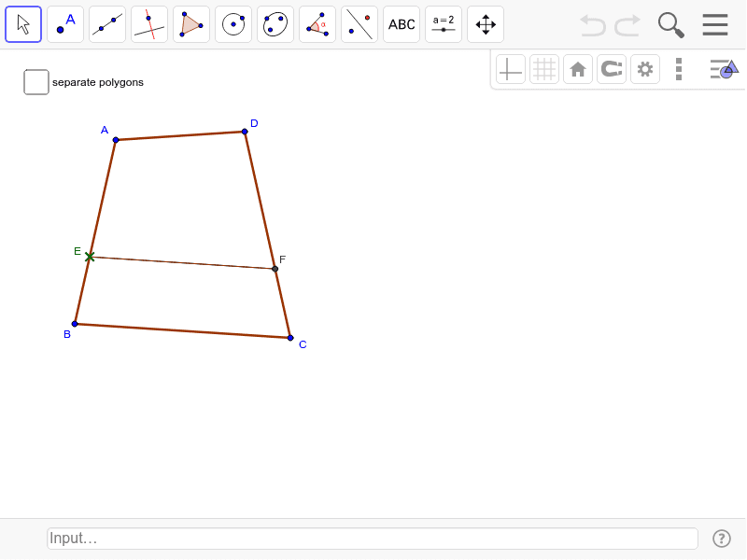
Task: Select the Point tool
Action: [65, 24]
